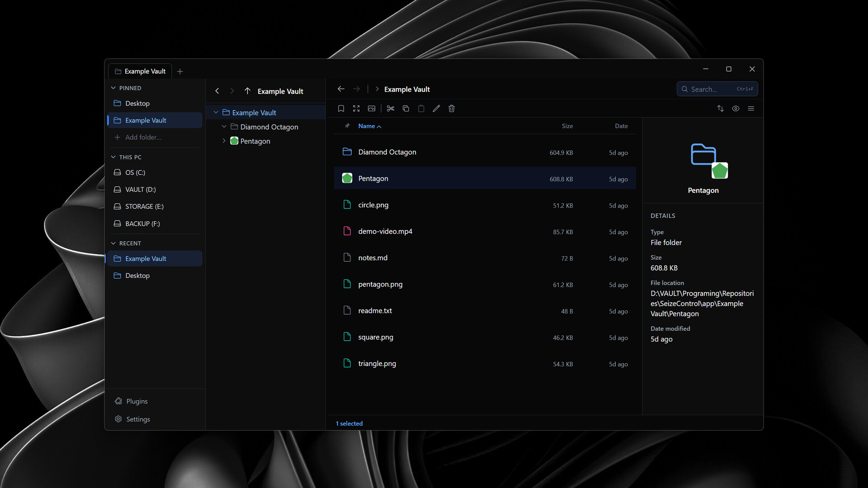This screenshot has height=488, width=868.
Task: Toggle the pin column header
Action: (347, 126)
